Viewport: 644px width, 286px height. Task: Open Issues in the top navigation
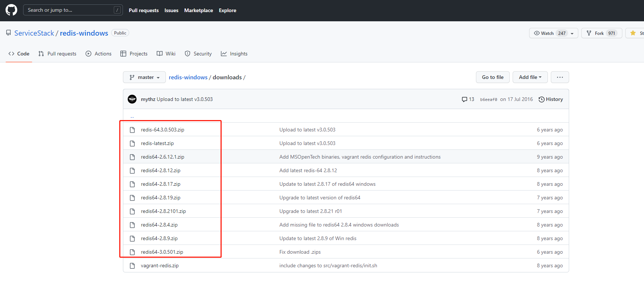click(x=171, y=10)
